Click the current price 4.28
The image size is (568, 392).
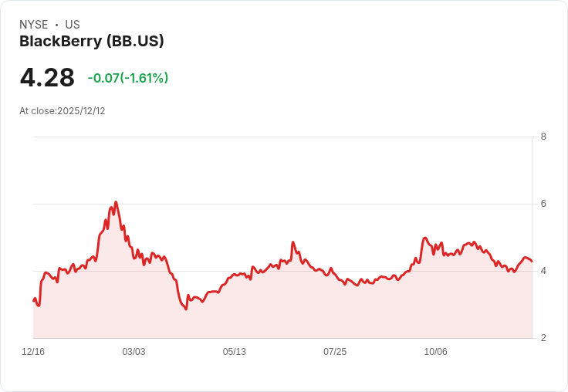[x=47, y=77]
